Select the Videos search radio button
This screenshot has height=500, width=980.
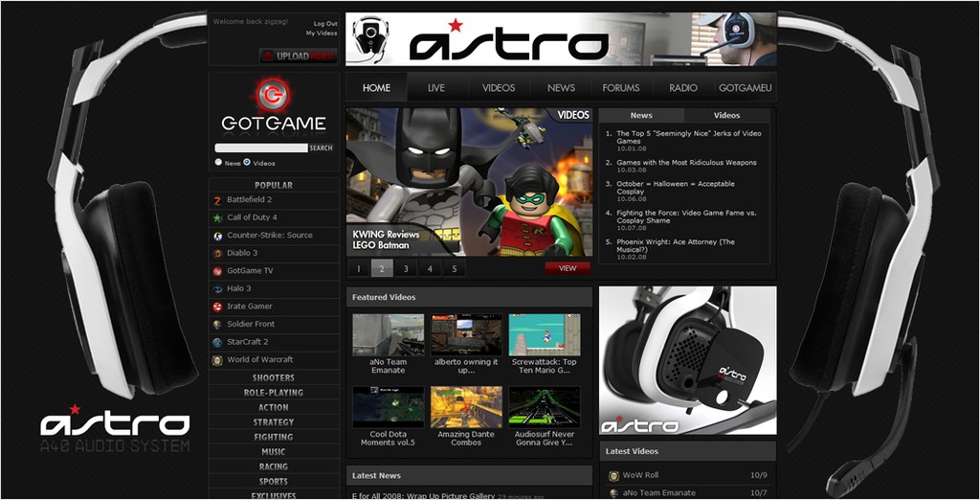247,162
